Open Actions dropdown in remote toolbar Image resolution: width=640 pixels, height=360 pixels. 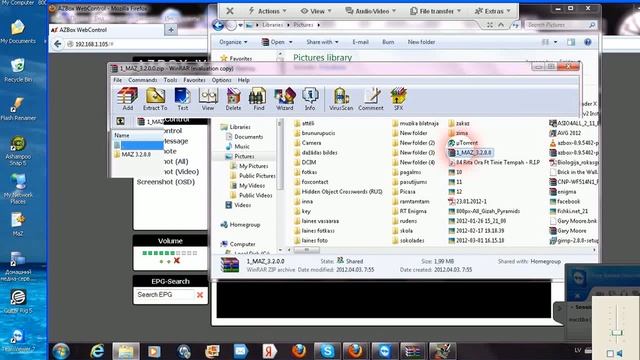pos(267,11)
